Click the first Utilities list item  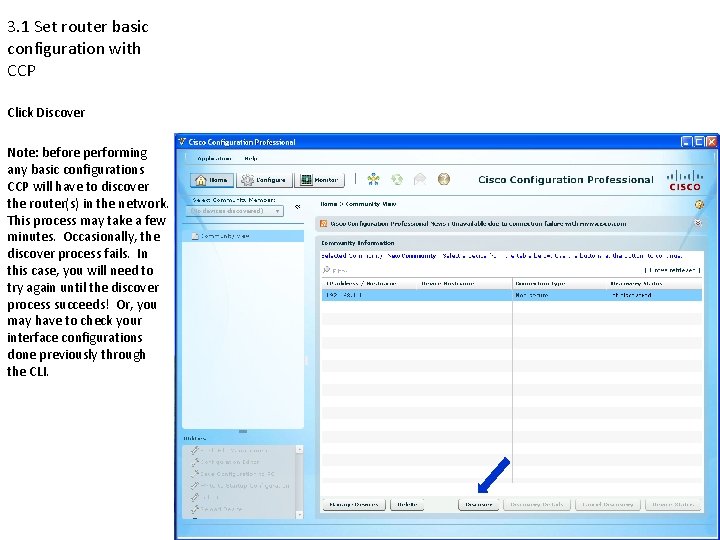point(234,450)
